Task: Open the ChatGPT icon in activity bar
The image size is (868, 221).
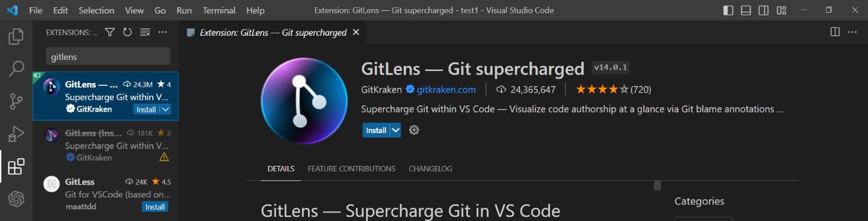Action: [x=16, y=199]
